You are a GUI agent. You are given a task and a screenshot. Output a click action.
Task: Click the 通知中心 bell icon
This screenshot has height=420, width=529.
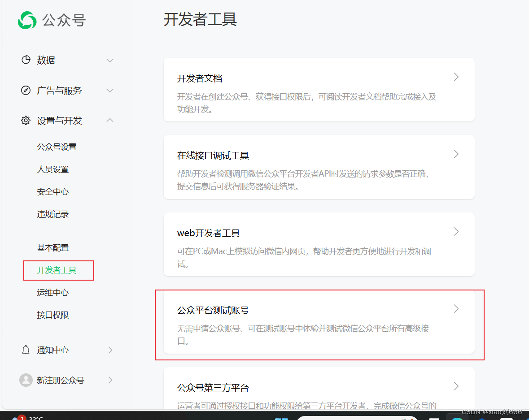point(26,350)
